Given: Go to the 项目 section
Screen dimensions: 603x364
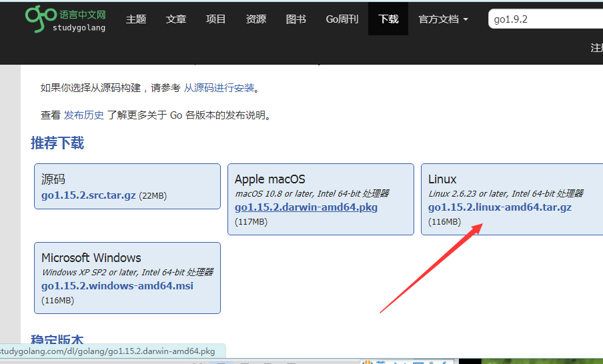Looking at the screenshot, I should point(215,19).
